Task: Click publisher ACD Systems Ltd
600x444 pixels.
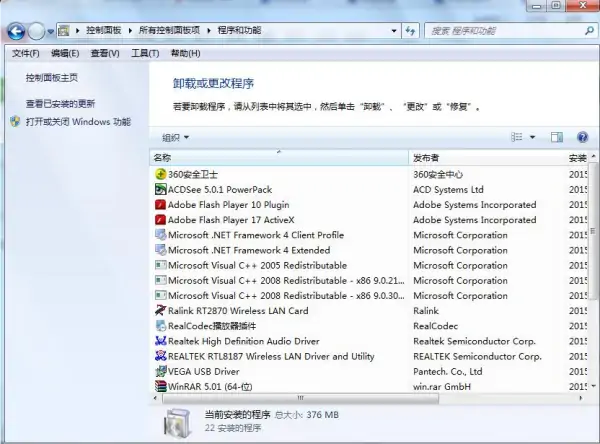Action: 448,189
